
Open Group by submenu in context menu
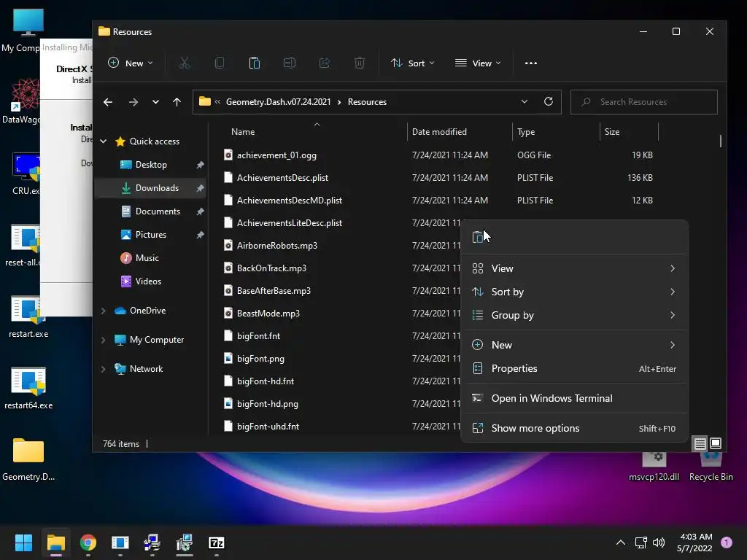click(x=574, y=315)
